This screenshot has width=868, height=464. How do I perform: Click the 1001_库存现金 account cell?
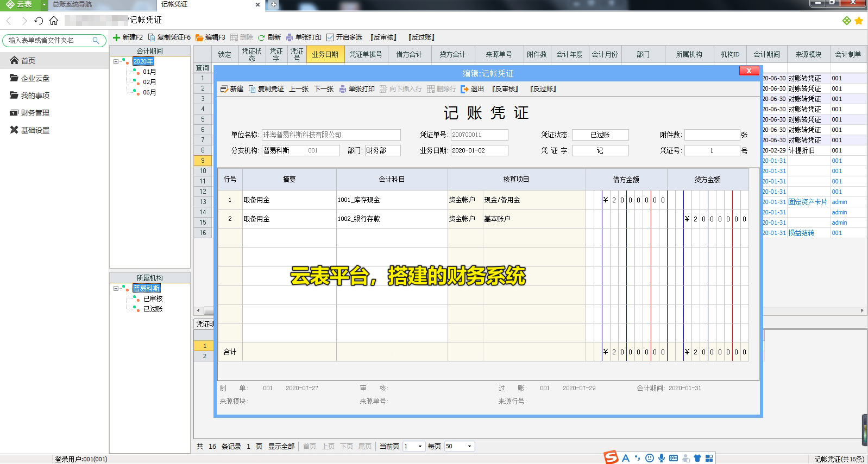(392, 200)
